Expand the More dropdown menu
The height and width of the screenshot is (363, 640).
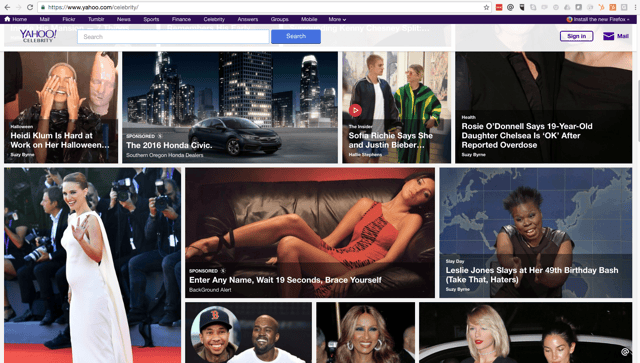point(337,19)
